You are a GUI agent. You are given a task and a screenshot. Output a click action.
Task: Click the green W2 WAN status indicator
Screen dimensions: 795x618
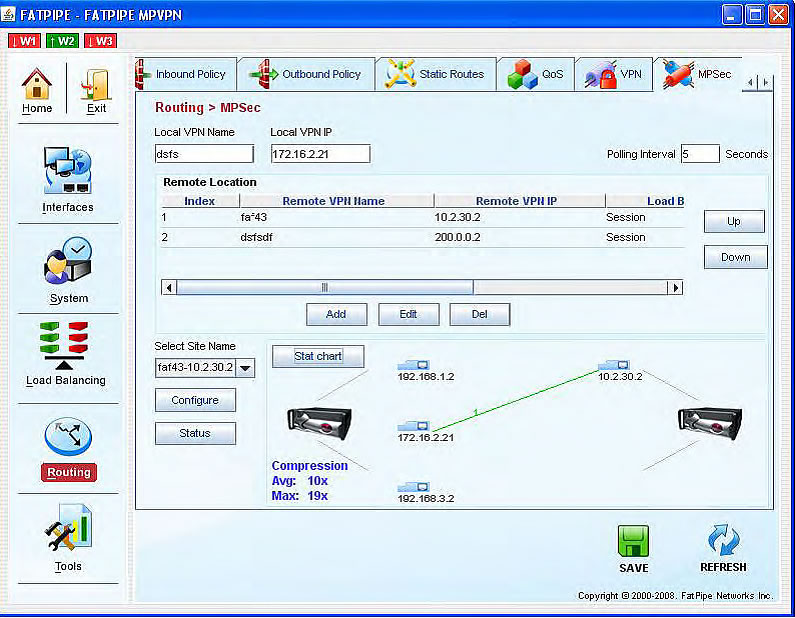point(62,41)
